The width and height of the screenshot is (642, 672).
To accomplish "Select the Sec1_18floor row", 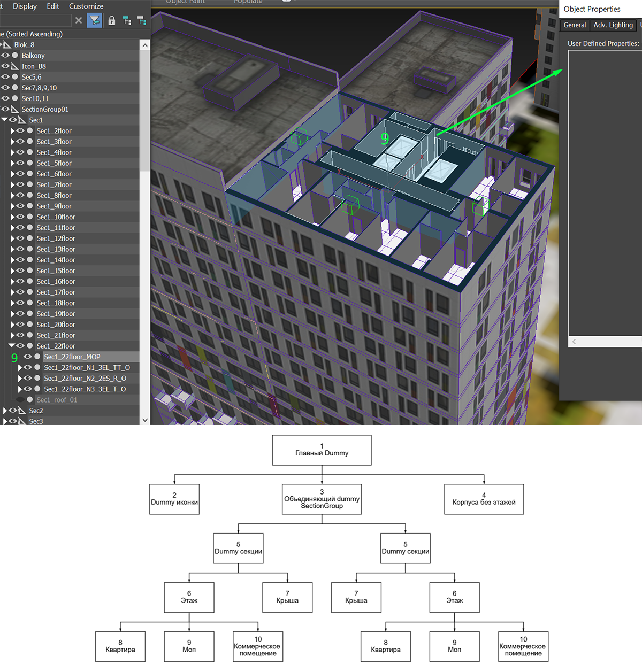I will pyautogui.click(x=56, y=303).
